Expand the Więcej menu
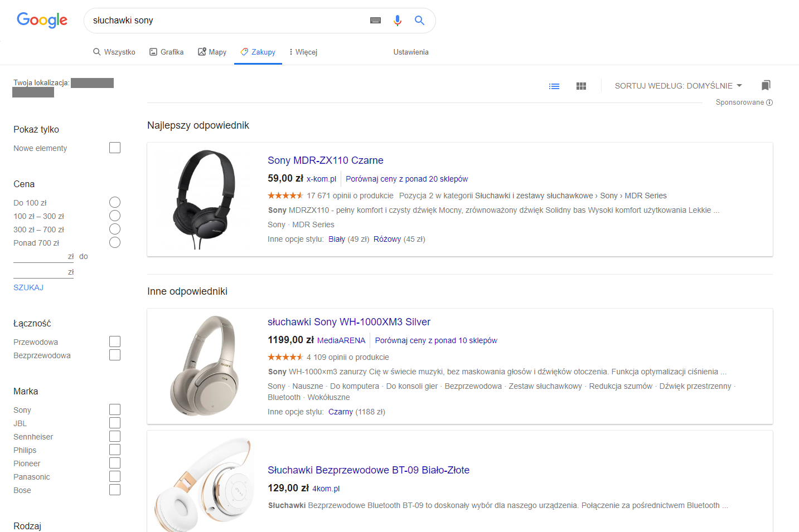The width and height of the screenshot is (799, 532). (x=303, y=52)
